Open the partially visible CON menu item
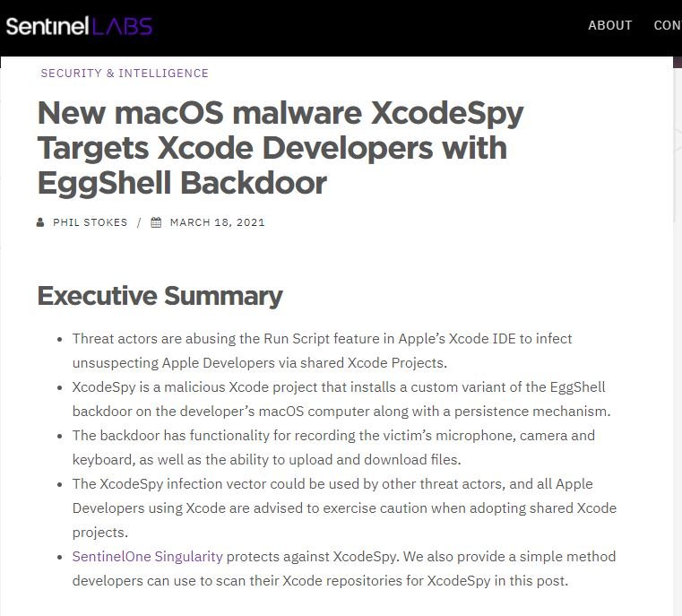Viewport: 682px width, 616px height. [668, 25]
